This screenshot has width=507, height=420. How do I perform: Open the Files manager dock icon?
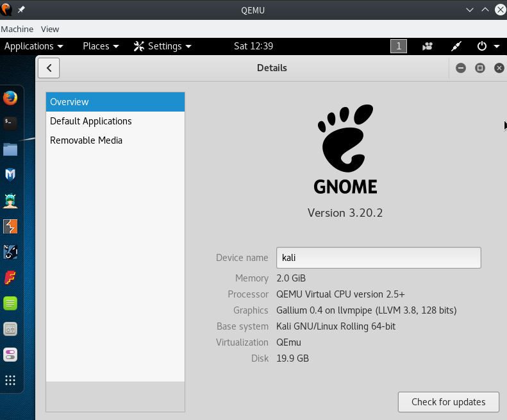point(10,149)
